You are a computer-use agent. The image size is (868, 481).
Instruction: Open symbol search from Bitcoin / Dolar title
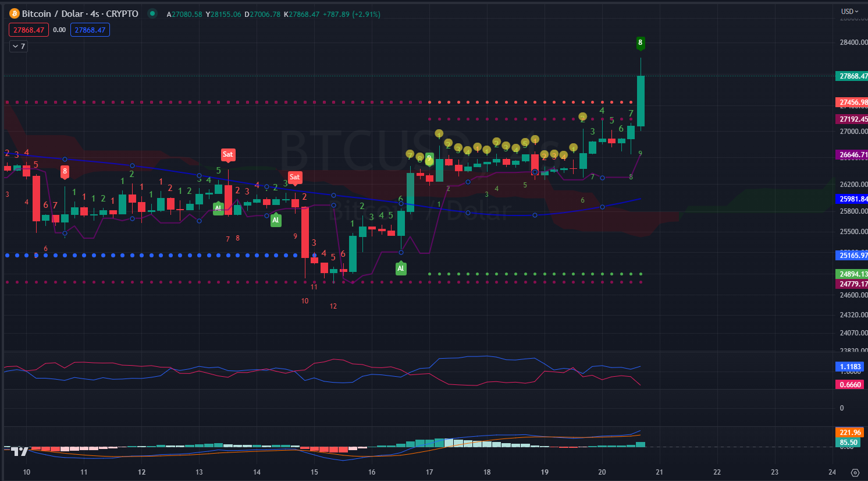[80, 13]
